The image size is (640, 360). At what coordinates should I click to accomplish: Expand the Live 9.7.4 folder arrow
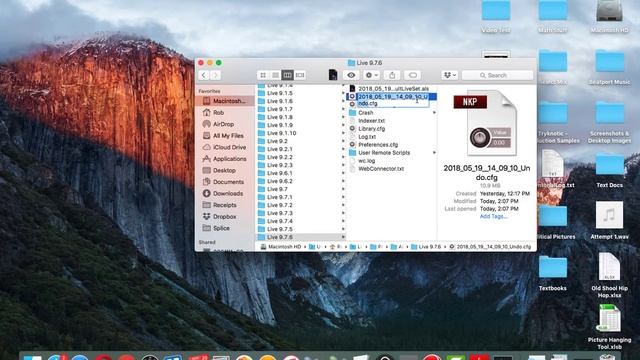(x=343, y=221)
